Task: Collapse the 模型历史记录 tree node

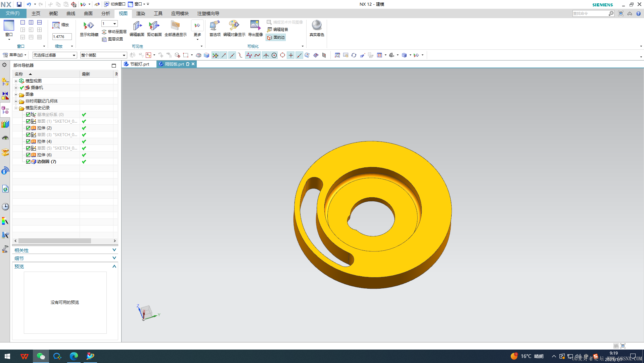Action: 16,108
